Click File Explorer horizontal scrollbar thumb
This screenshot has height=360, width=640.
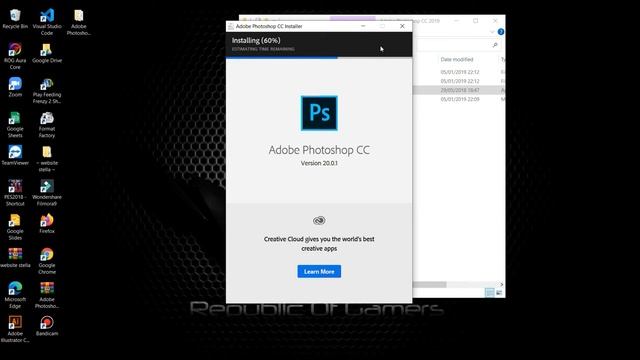tap(430, 284)
